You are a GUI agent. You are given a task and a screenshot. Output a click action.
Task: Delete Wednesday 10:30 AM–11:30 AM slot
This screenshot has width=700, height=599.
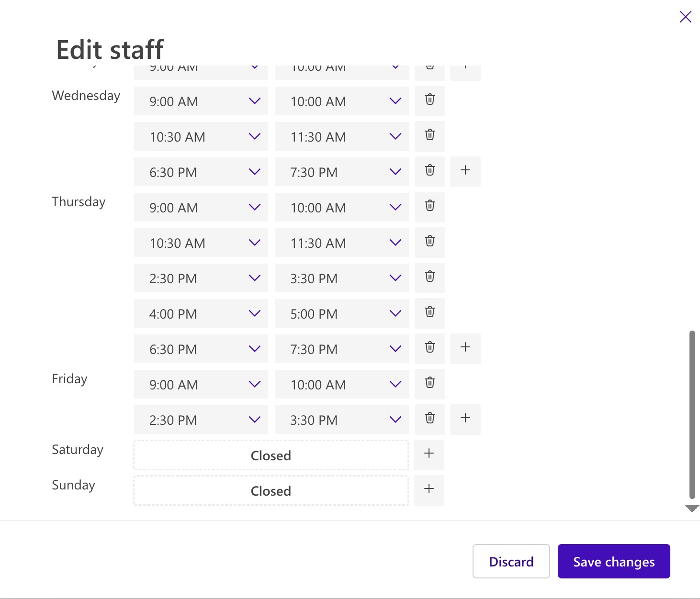tap(430, 136)
